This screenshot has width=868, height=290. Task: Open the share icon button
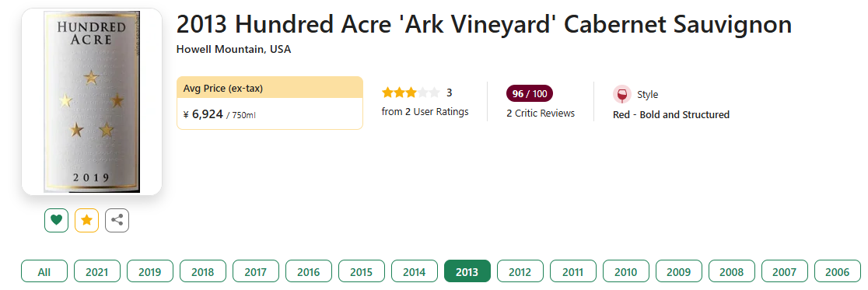coord(117,220)
